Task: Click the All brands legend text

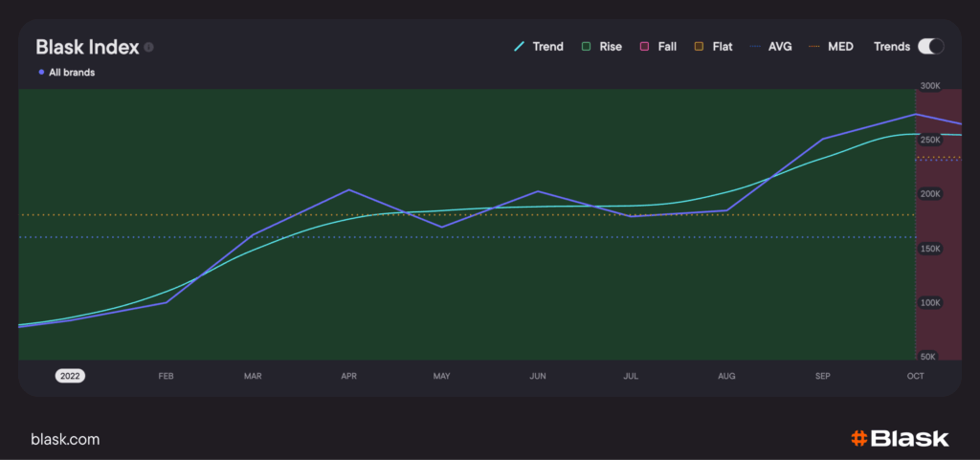Action: tap(72, 72)
